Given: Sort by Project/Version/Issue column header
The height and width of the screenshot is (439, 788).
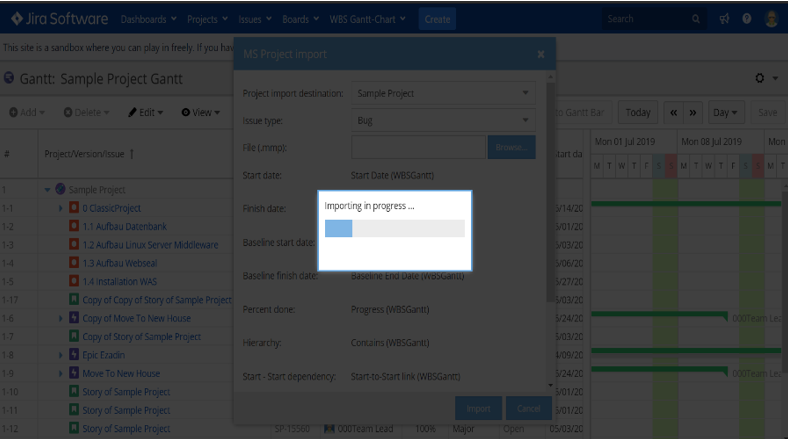Looking at the screenshot, I should 88,154.
